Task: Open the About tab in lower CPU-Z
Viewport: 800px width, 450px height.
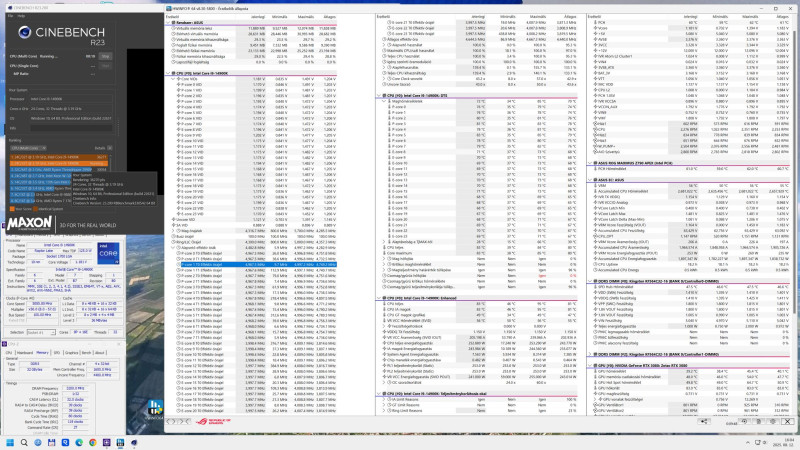Action: [99, 353]
